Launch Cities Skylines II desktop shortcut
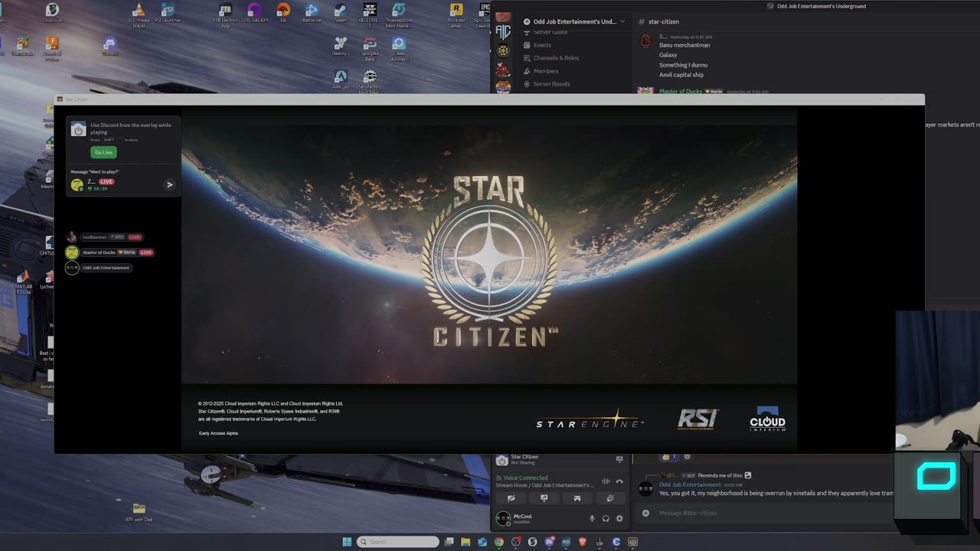The image size is (980, 551). tap(399, 48)
